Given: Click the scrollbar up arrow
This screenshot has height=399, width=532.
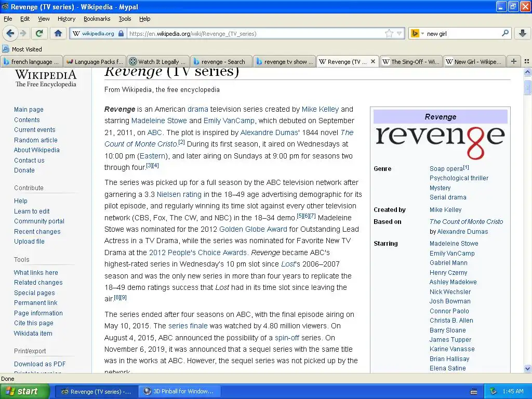Looking at the screenshot, I should (x=527, y=72).
